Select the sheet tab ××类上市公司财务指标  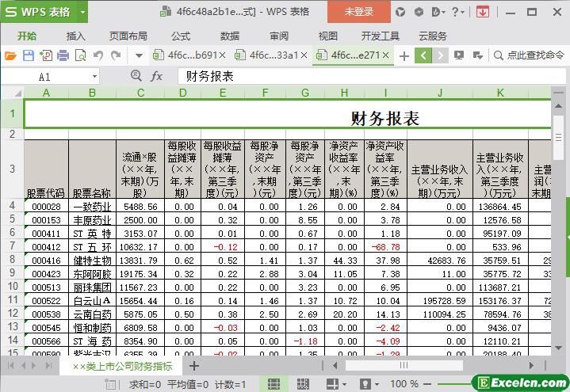pos(122,366)
